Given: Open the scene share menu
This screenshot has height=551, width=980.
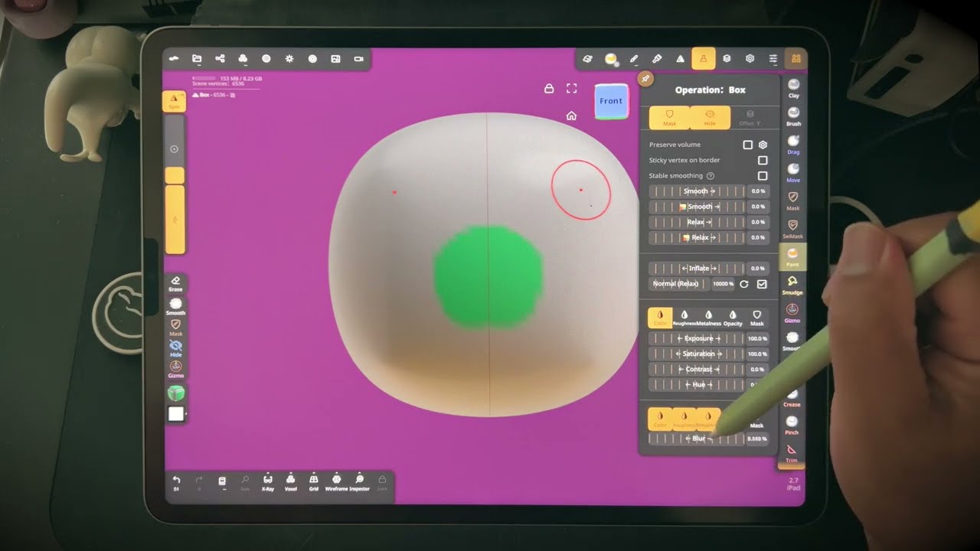Looking at the screenshot, I should coord(220,59).
